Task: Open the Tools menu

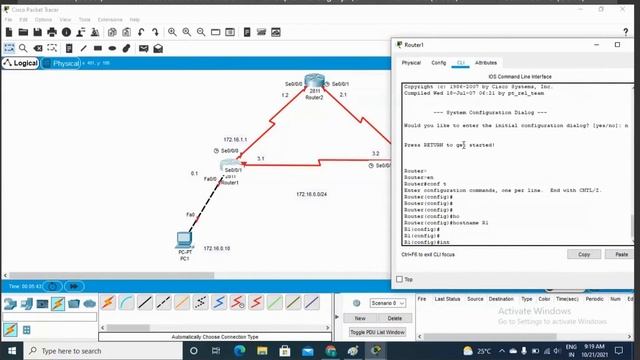Action: 84,20
